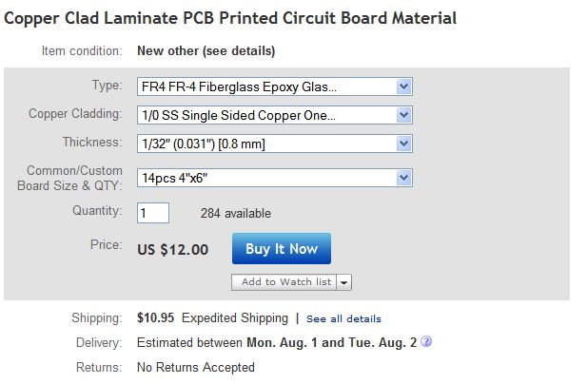588x384 pixels.
Task: Click the delivery estimate help question-mark icon
Action: (426, 341)
